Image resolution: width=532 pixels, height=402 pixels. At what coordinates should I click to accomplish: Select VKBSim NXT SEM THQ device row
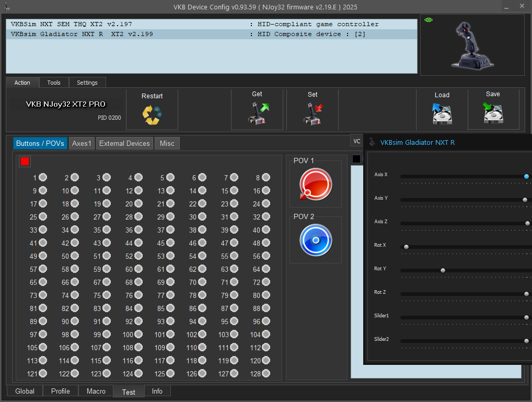click(211, 24)
